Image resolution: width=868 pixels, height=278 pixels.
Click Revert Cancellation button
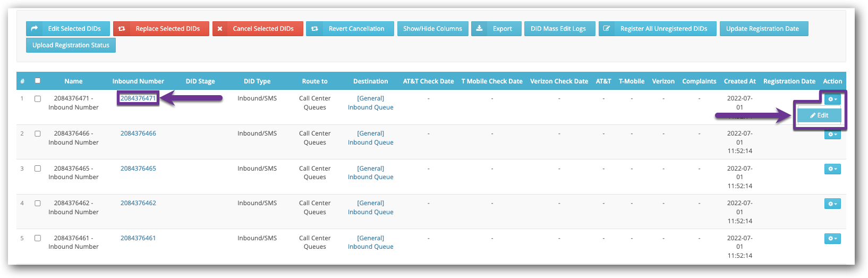click(350, 29)
